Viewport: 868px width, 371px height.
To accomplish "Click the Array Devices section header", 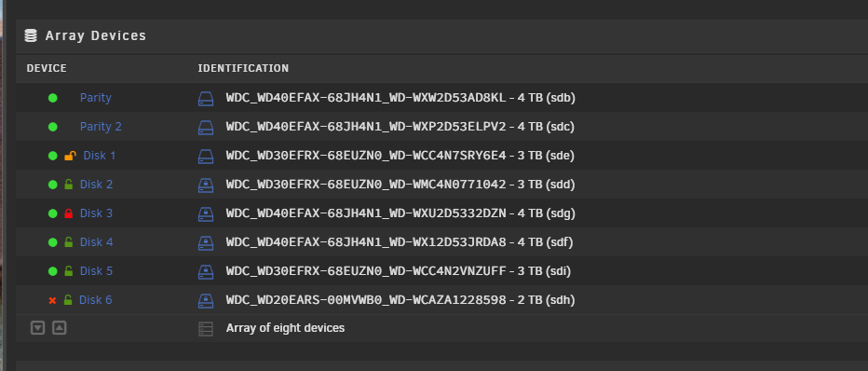I will tap(96, 35).
